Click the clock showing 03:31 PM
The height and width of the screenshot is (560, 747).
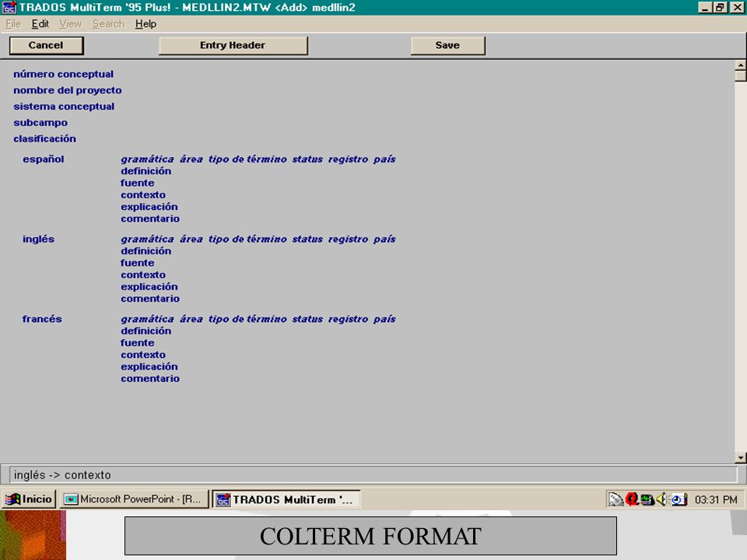pyautogui.click(x=716, y=499)
